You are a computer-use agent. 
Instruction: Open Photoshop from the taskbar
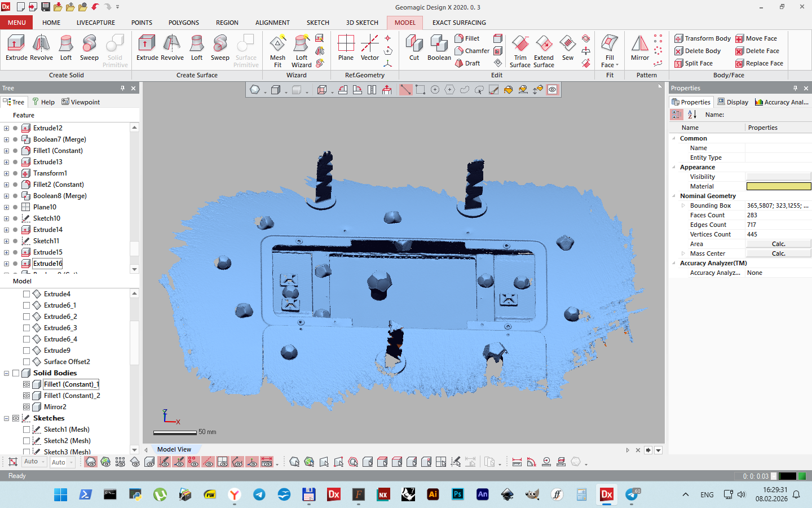coord(457,494)
